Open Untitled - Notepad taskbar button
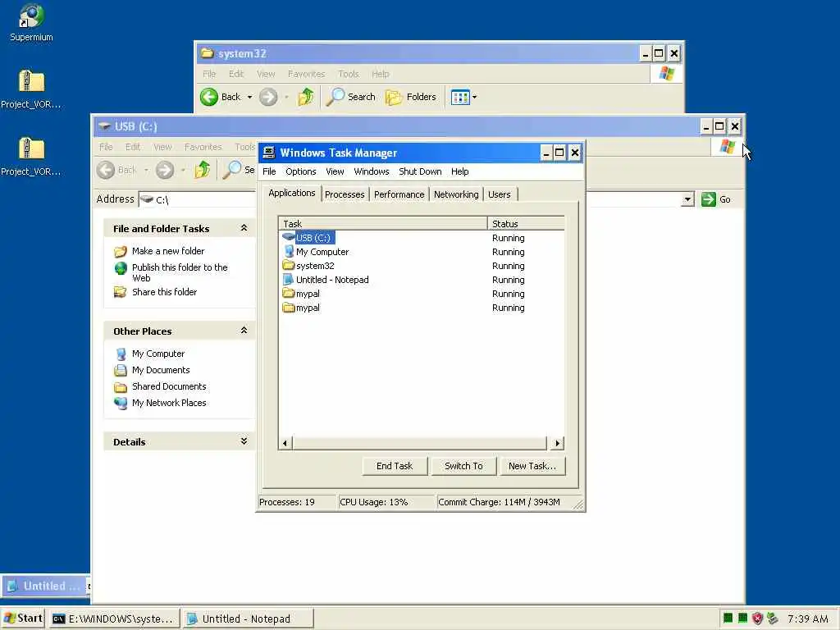This screenshot has width=840, height=630. 248,619
